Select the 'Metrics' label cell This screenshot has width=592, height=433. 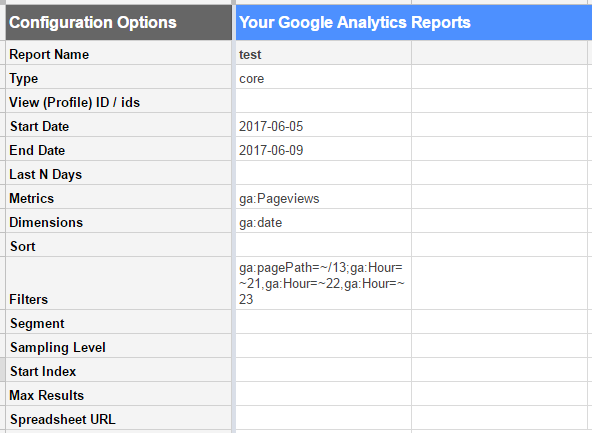pyautogui.click(x=119, y=198)
